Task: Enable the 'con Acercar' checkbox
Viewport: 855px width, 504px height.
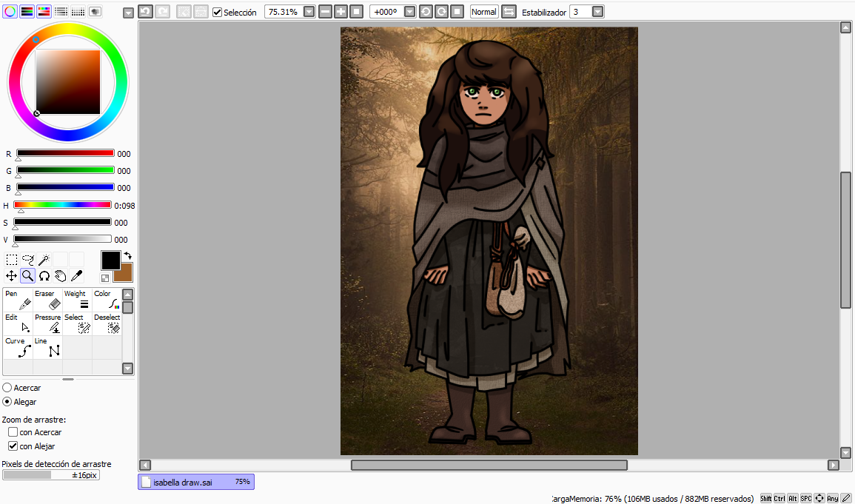Action: pos(13,432)
